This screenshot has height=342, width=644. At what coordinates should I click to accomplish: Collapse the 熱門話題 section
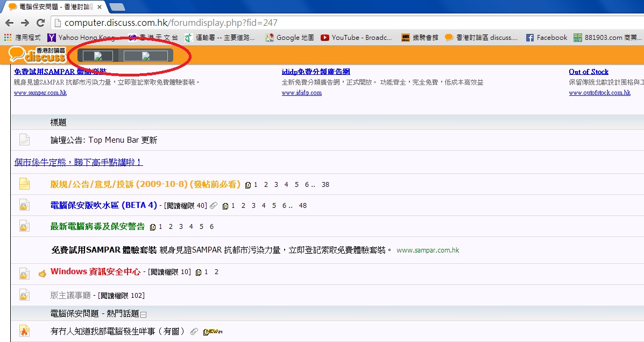click(143, 315)
